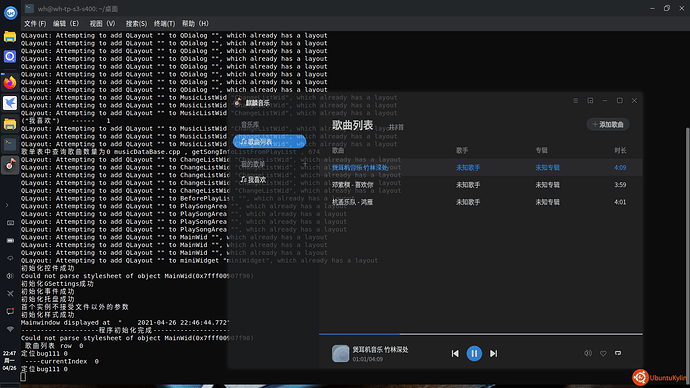Select 歌曲列表 in the sidebar
Image resolution: width=690 pixels, height=388 pixels.
[269, 142]
